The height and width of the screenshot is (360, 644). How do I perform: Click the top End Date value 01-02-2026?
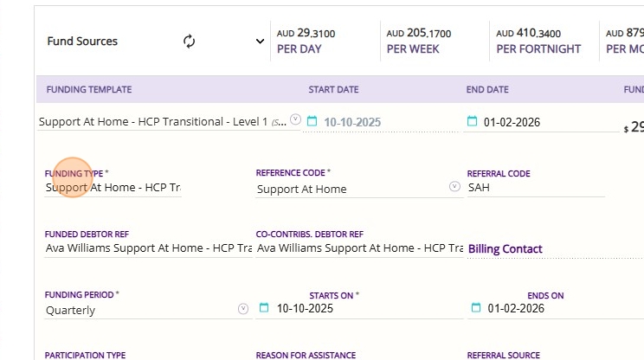[x=512, y=123]
